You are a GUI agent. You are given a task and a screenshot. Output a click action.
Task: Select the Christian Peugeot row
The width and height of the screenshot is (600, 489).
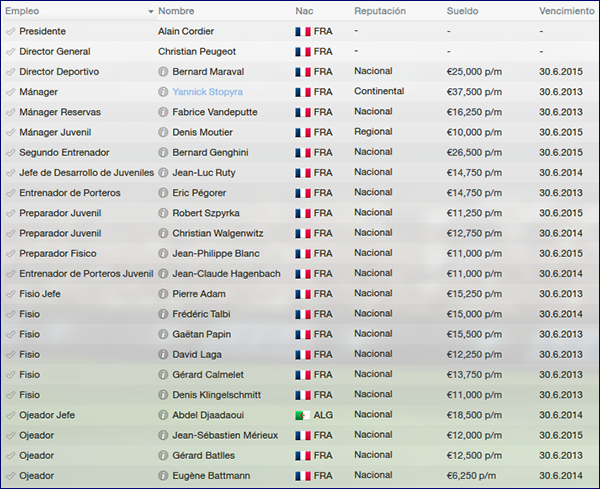(x=300, y=51)
